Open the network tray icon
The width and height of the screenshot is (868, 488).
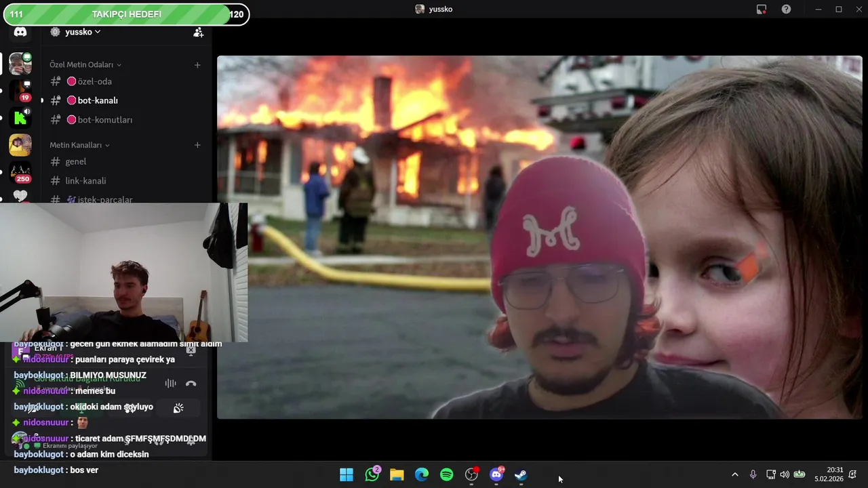[x=771, y=474]
